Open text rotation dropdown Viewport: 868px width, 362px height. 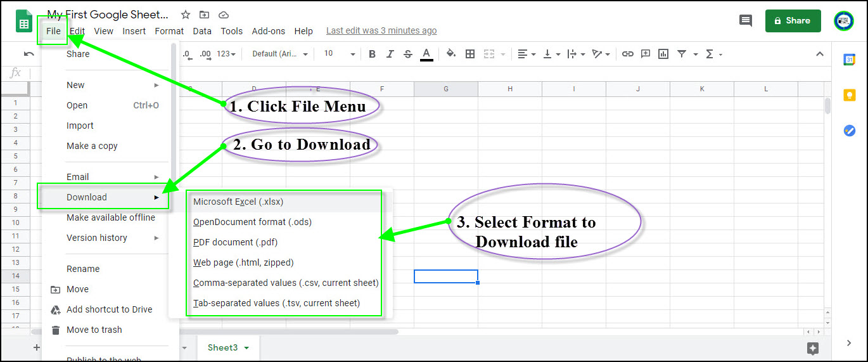[601, 54]
